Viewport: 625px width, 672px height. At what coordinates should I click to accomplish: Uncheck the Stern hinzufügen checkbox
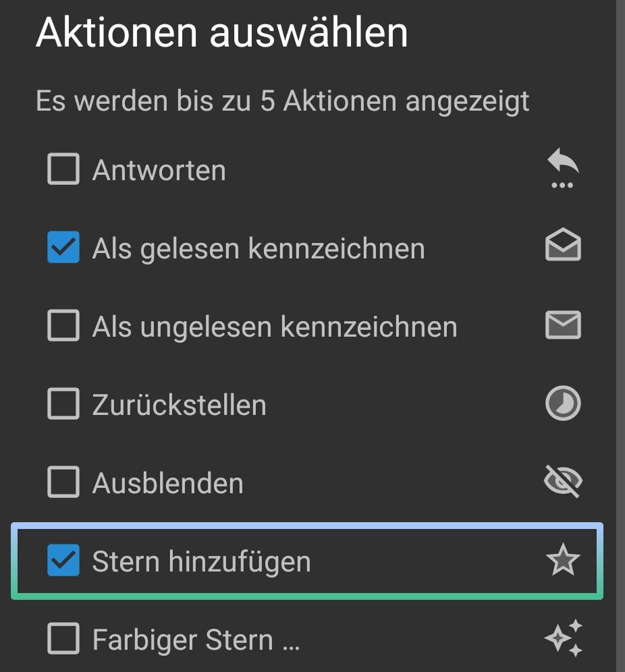[x=63, y=560]
